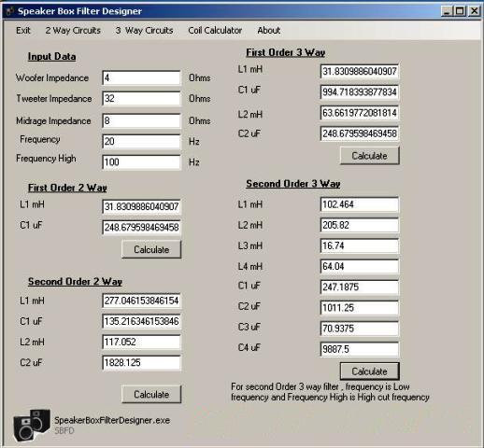Select the Midrage Impedance field
Screen dimensions: 484x448
click(141, 120)
